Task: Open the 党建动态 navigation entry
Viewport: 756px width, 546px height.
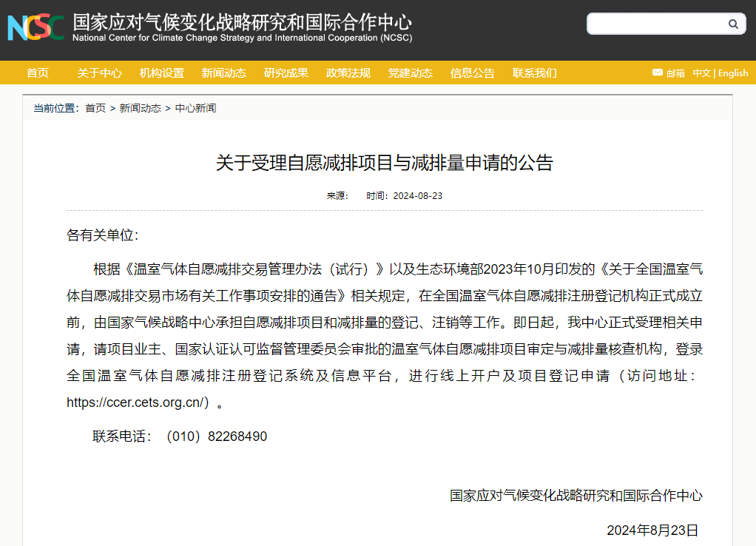Action: 410,73
